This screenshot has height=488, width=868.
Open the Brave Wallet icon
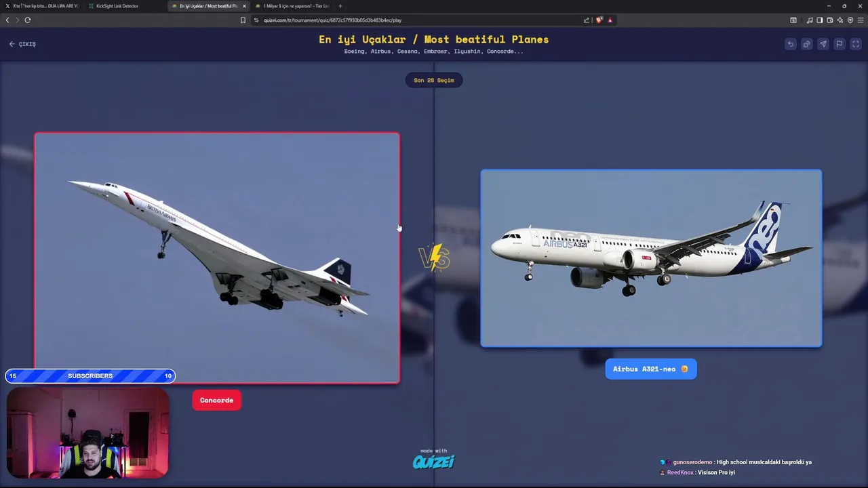point(830,20)
